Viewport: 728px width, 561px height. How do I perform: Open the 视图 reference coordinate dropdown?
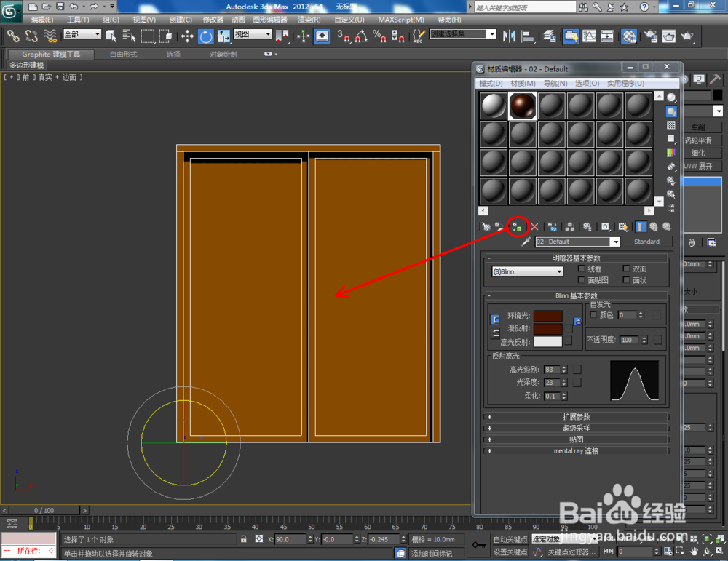pyautogui.click(x=253, y=34)
